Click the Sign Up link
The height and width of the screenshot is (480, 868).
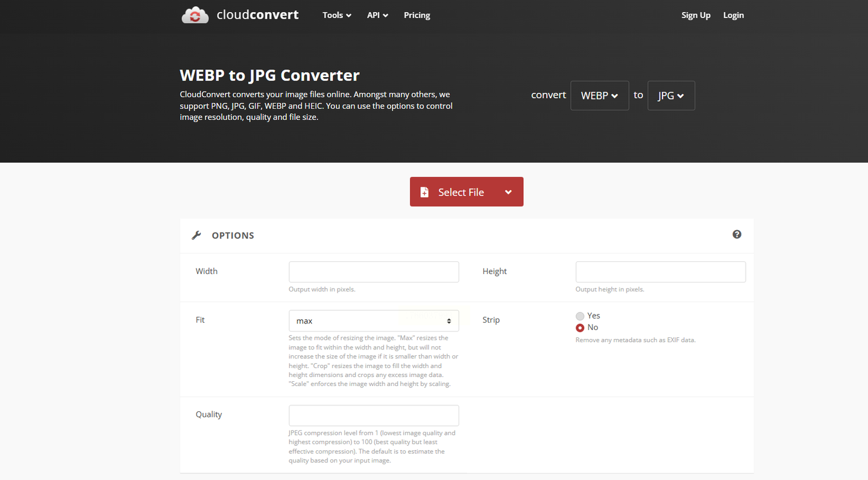696,15
